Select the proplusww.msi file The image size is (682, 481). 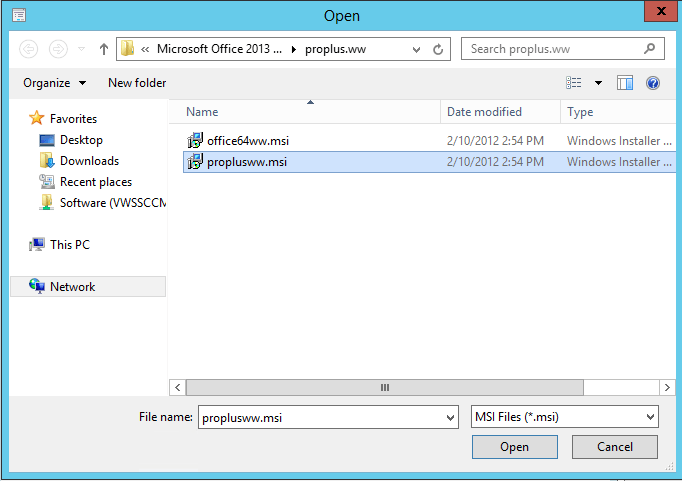tap(247, 162)
